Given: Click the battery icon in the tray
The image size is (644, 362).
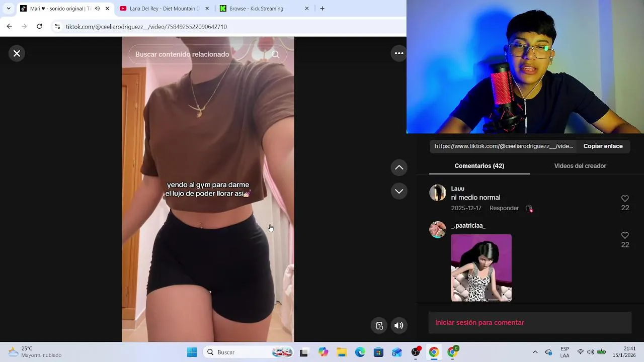Looking at the screenshot, I should (601, 352).
